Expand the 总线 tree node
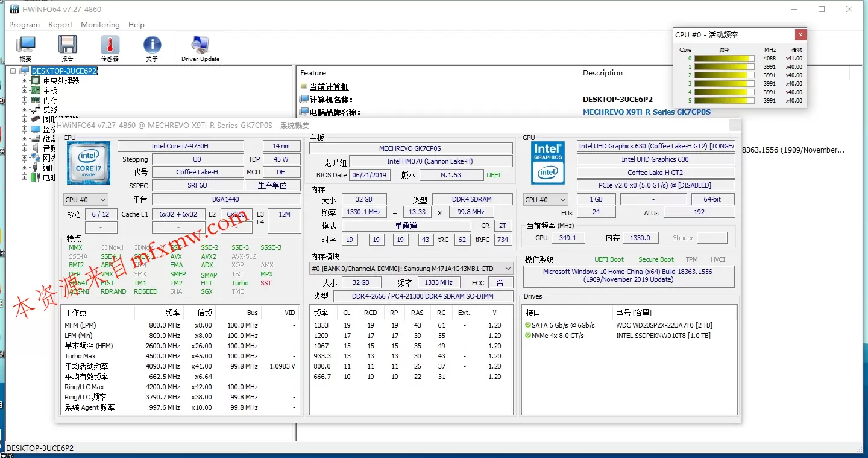868x458 pixels. click(x=25, y=110)
